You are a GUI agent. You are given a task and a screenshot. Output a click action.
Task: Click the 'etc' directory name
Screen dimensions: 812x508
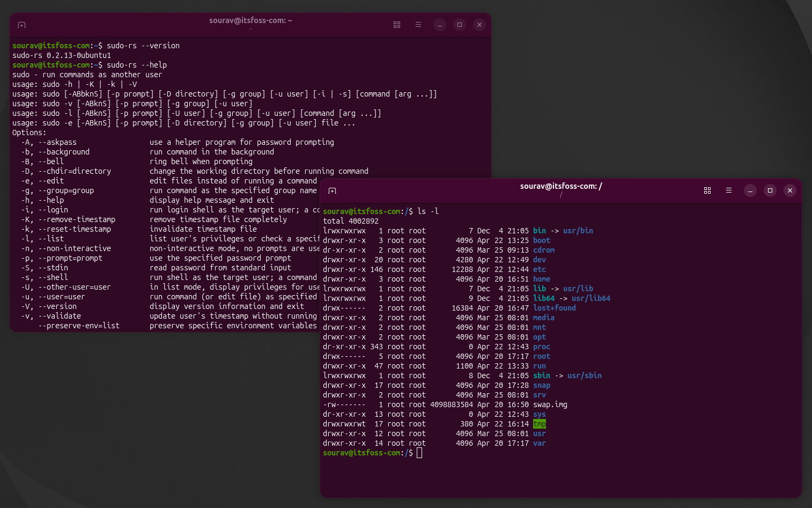click(x=540, y=269)
